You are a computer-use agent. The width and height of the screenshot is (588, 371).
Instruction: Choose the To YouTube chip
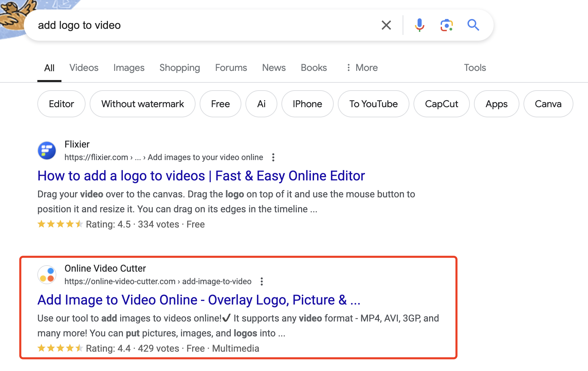tap(373, 104)
